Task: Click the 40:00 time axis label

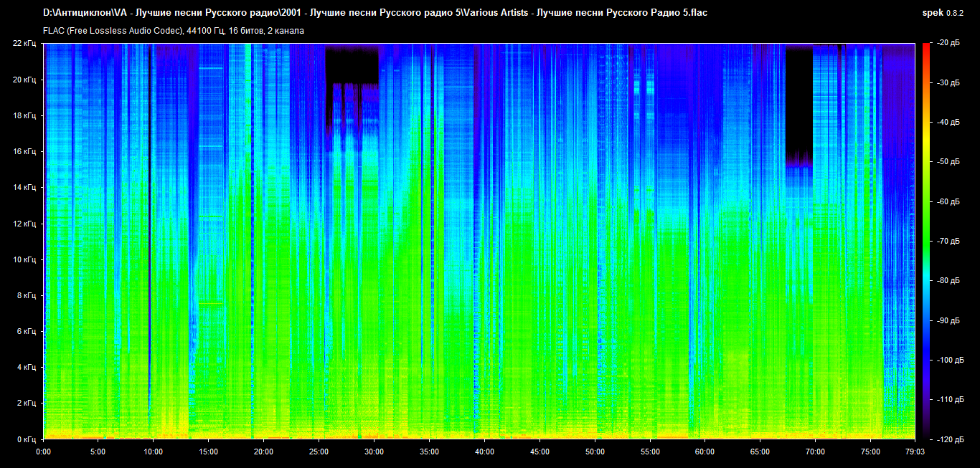Action: pos(484,452)
